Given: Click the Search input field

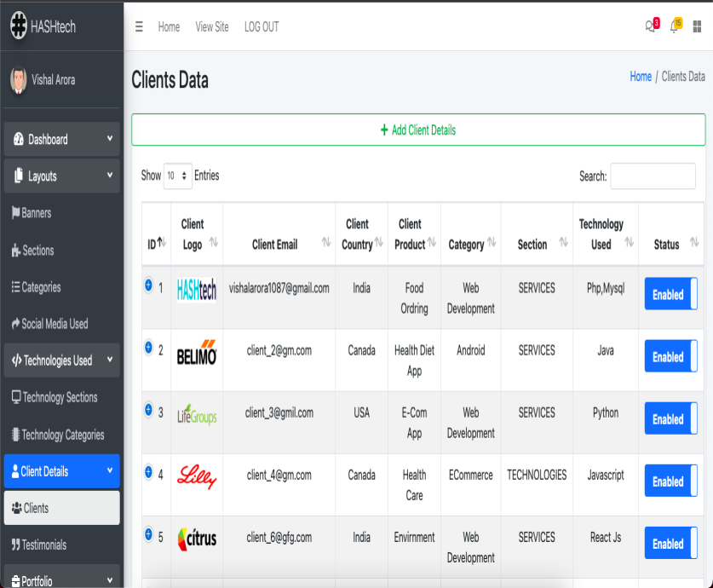Looking at the screenshot, I should pos(653,176).
